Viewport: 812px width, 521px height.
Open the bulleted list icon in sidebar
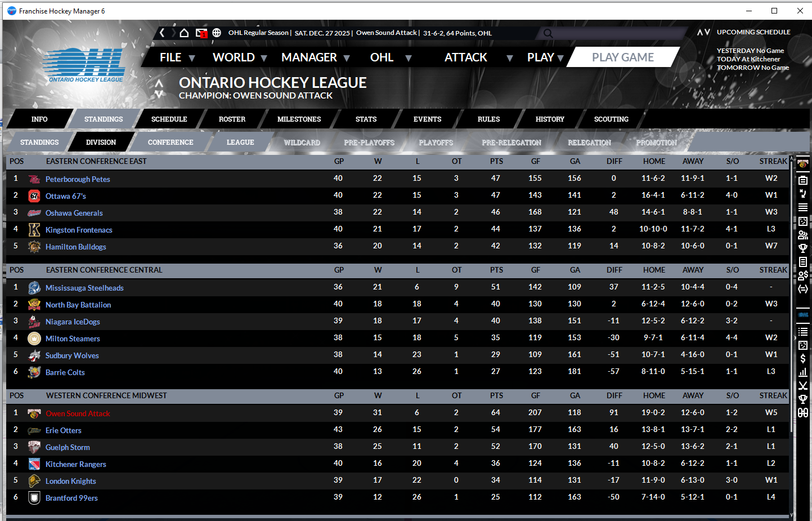click(803, 331)
